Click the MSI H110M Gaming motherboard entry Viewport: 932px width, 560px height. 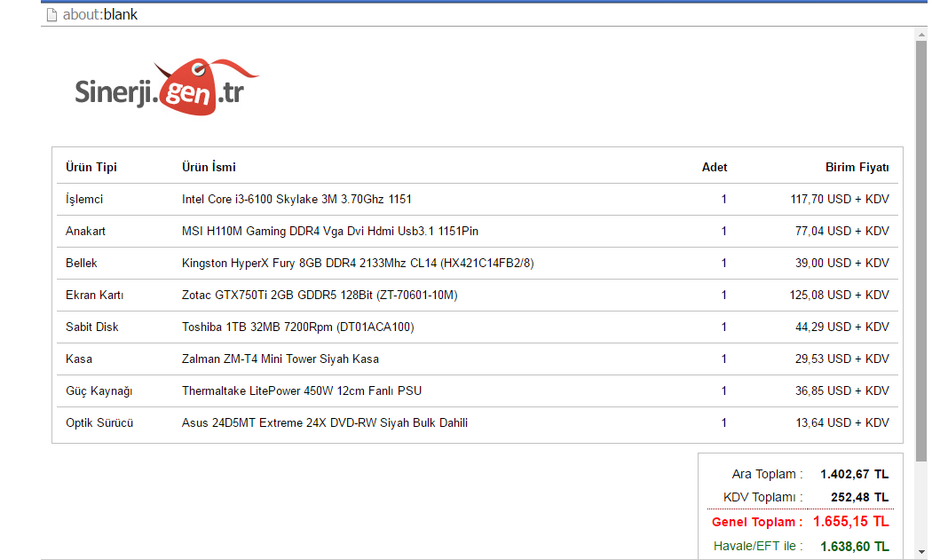click(329, 231)
